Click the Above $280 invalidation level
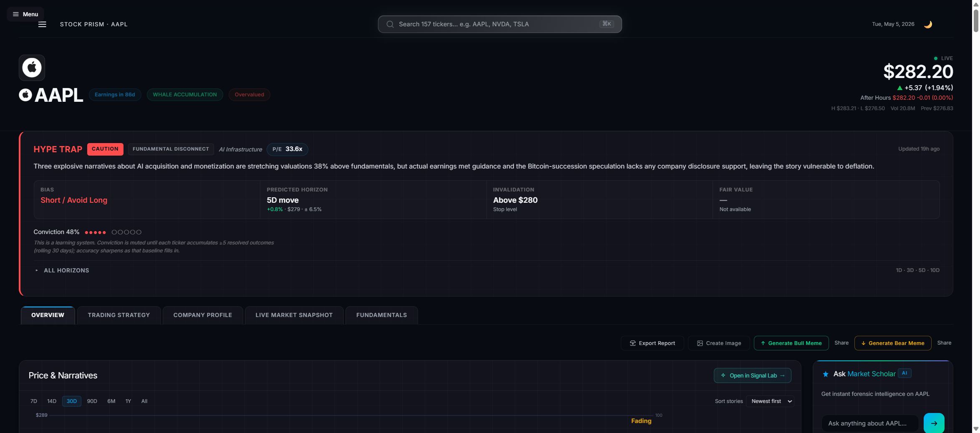 (x=515, y=200)
